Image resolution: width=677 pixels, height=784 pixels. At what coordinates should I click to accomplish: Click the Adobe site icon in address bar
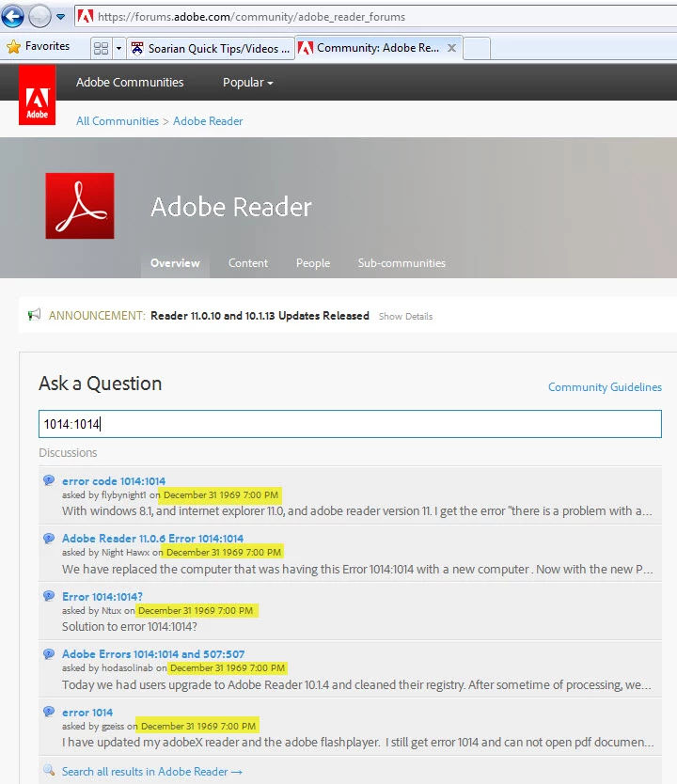[85, 17]
